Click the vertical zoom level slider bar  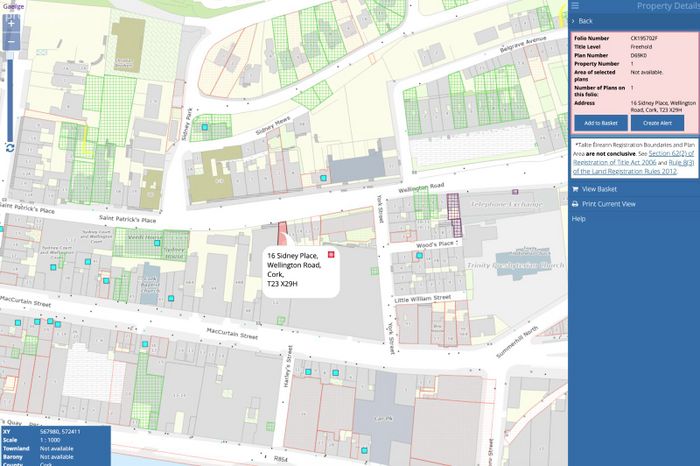point(10,99)
